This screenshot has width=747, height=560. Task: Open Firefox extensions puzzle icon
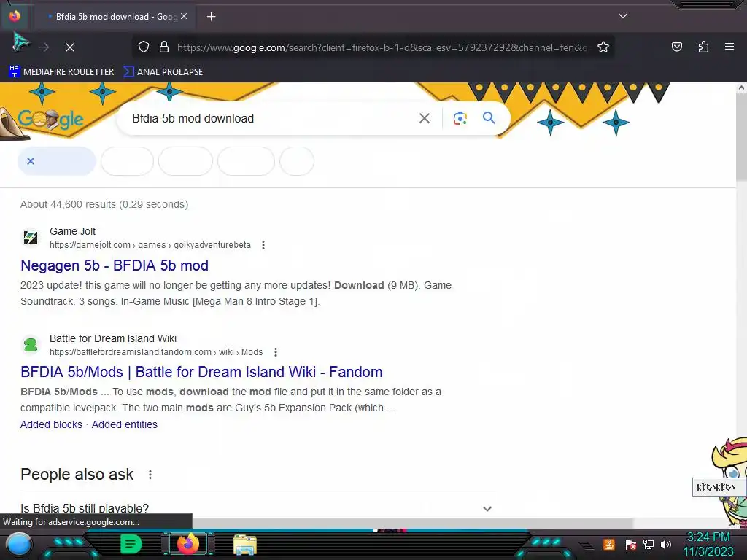[x=703, y=47]
